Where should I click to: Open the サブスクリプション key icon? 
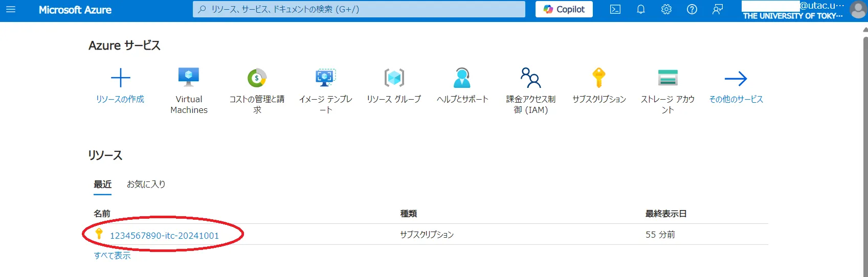coord(599,78)
